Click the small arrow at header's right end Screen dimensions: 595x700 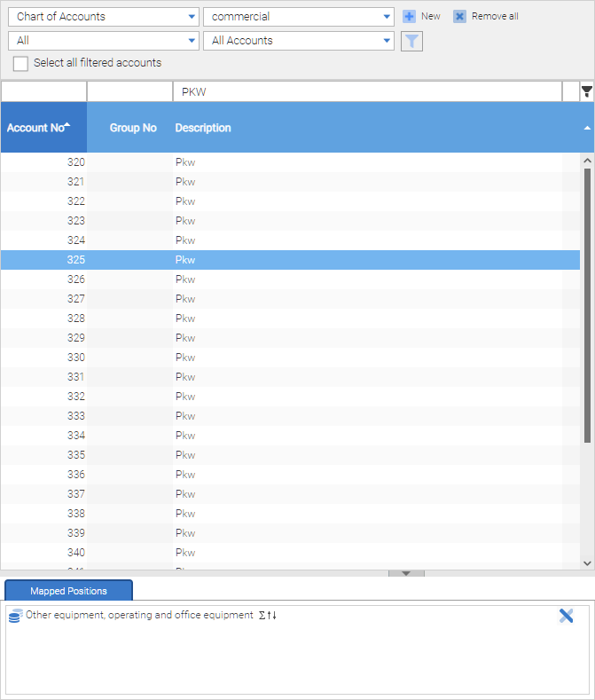[x=586, y=128]
